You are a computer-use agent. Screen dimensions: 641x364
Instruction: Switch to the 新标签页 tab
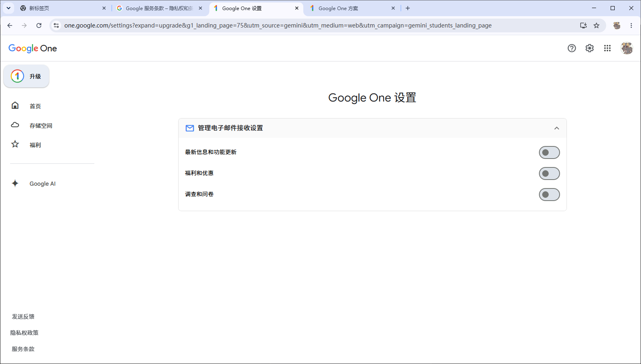pyautogui.click(x=63, y=8)
